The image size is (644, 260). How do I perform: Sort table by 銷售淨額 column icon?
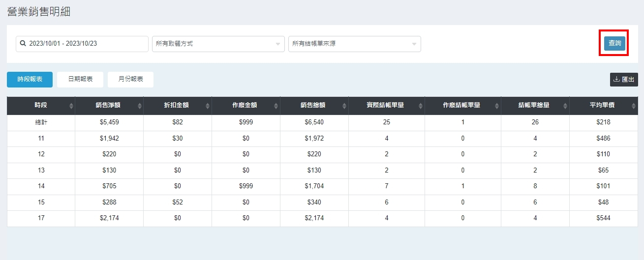coord(140,106)
